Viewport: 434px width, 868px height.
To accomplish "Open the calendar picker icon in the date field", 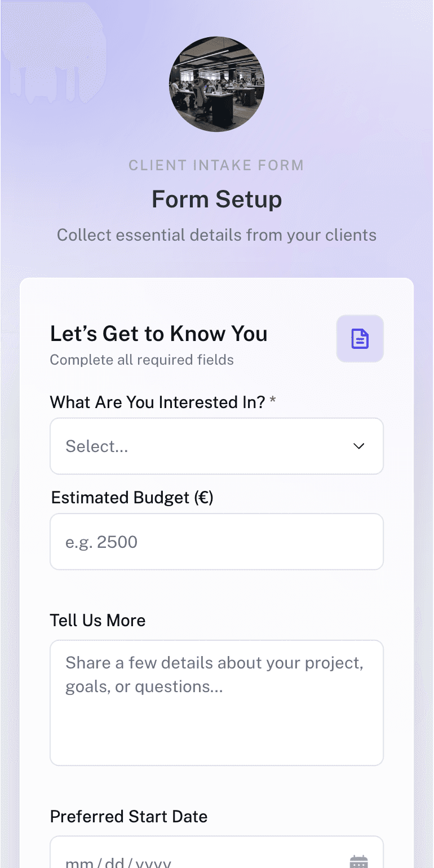I will pos(358,861).
